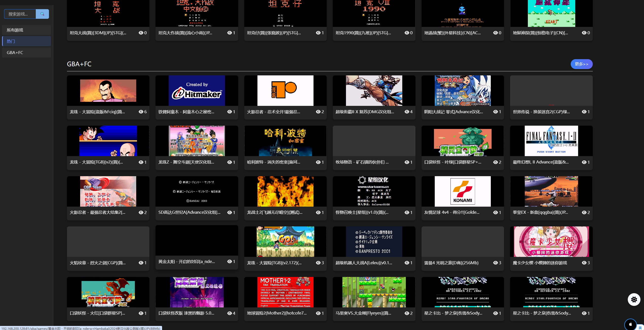Select 所有游戏 in the sidebar

(26, 30)
